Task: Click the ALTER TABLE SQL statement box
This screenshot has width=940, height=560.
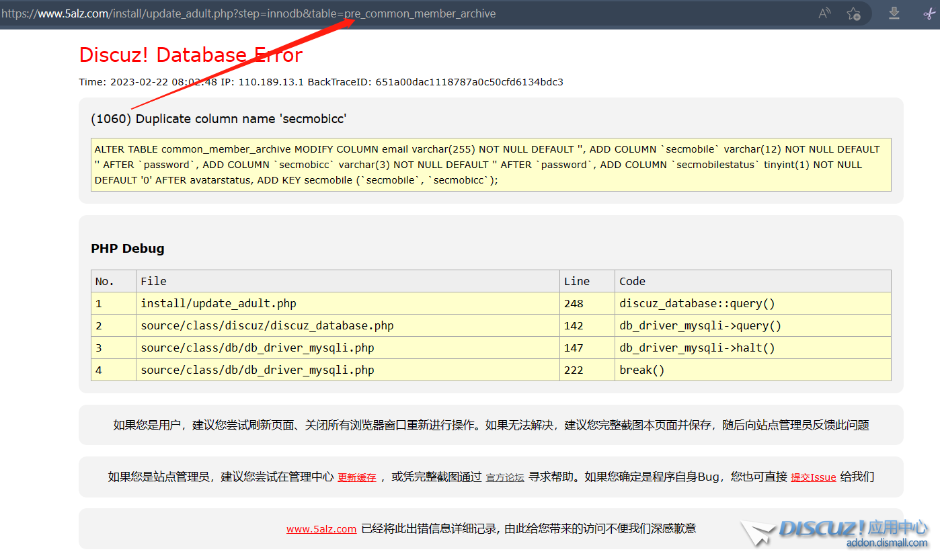Action: [x=491, y=165]
